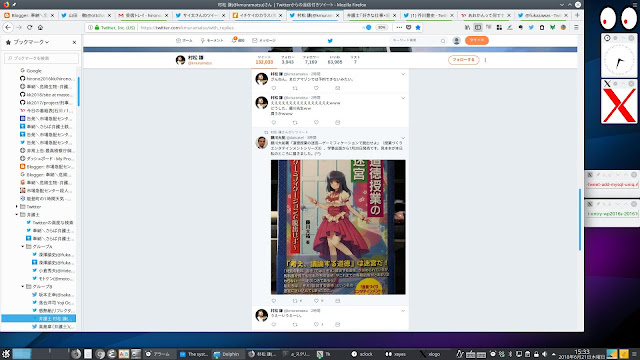Screen dimensions: 640x360
Task: Click the orange ツイート compose button
Action: coord(476,40)
